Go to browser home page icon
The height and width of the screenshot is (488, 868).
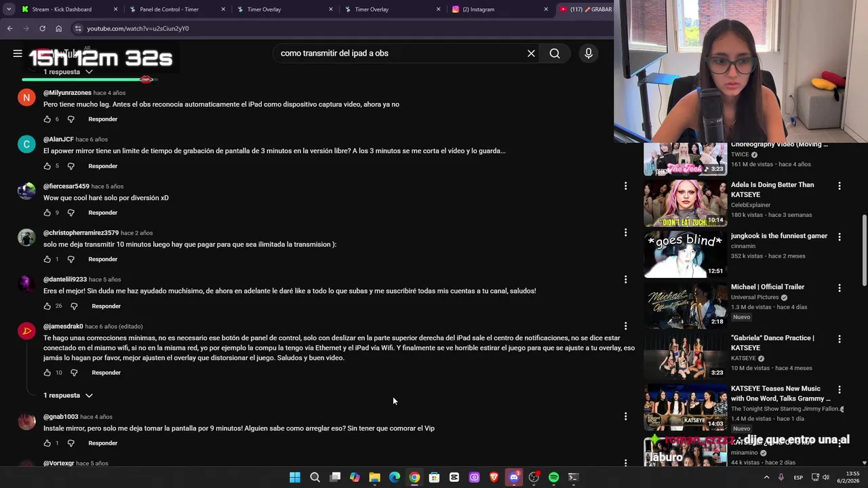point(58,28)
